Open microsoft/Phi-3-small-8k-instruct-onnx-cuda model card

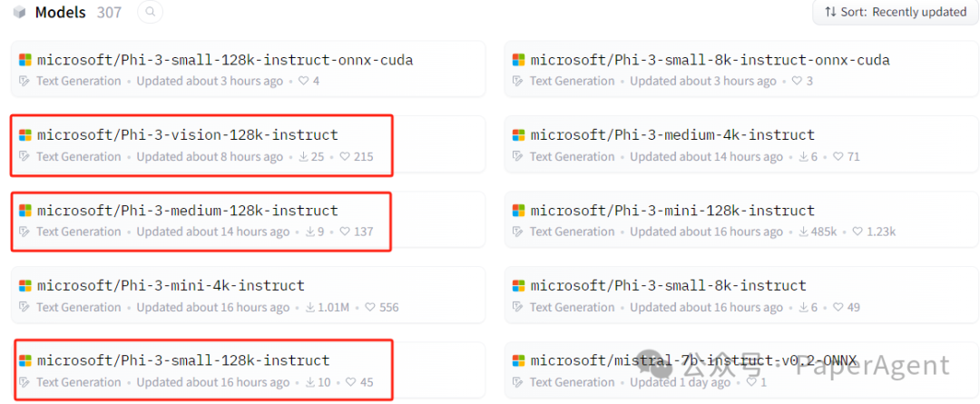tap(710, 61)
